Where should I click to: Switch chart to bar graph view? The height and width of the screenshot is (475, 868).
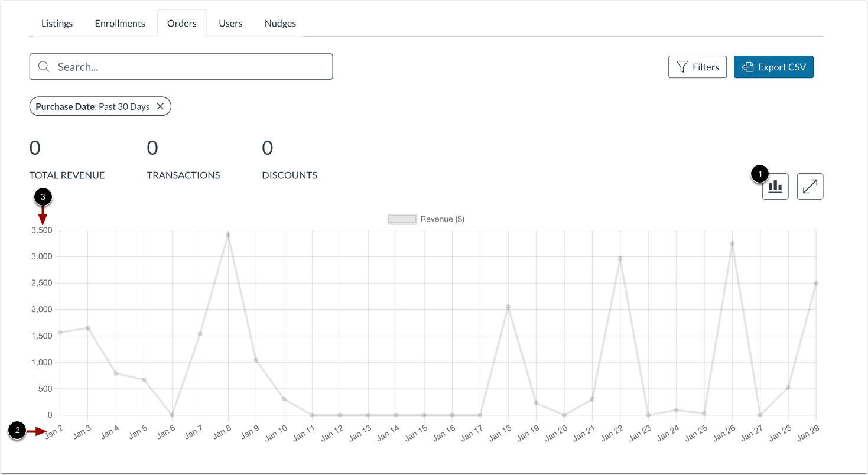(x=775, y=186)
